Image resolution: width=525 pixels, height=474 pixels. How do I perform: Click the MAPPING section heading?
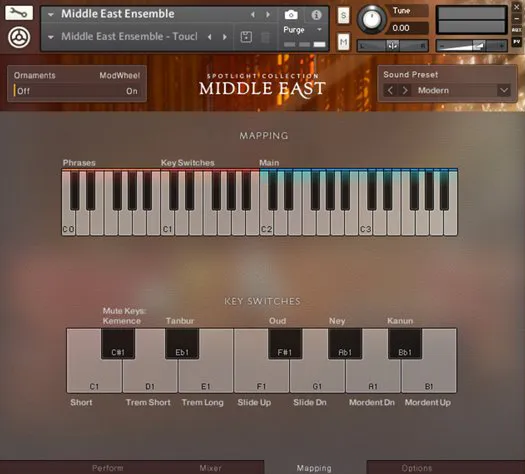click(264, 136)
